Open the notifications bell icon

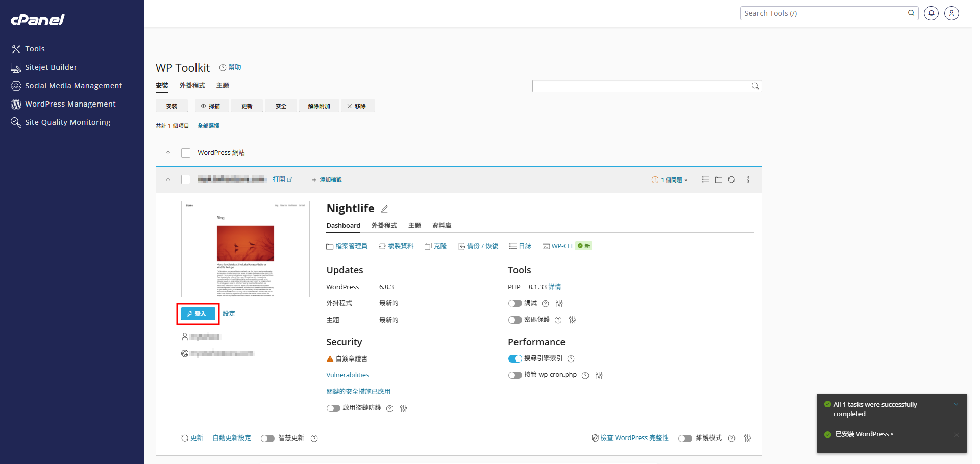931,13
